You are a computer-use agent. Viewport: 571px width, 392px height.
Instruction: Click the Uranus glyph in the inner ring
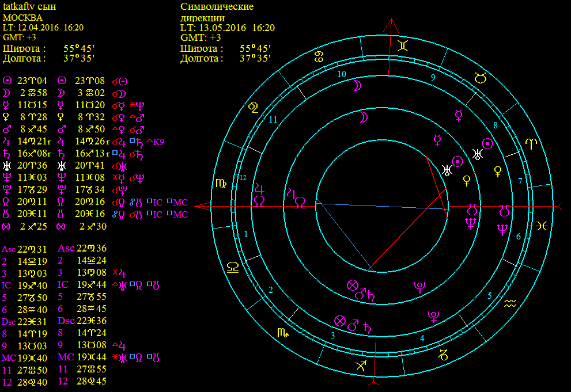pyautogui.click(x=446, y=169)
